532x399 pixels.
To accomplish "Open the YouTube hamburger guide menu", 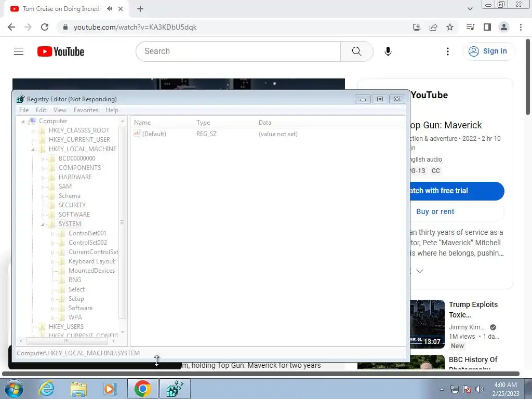I will [19, 51].
